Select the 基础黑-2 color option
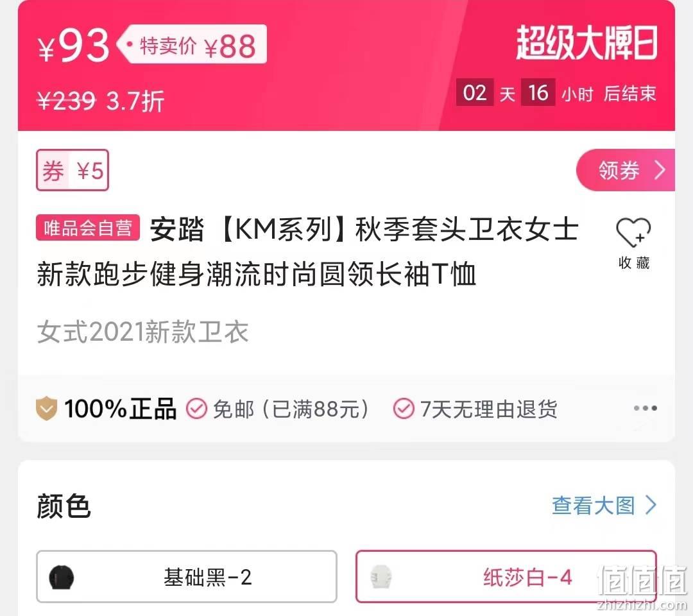 [x=187, y=577]
